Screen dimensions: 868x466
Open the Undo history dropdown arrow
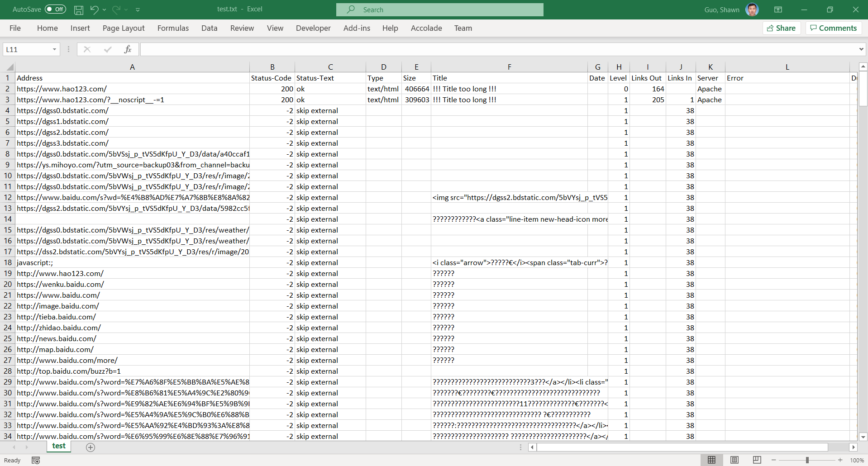point(105,10)
